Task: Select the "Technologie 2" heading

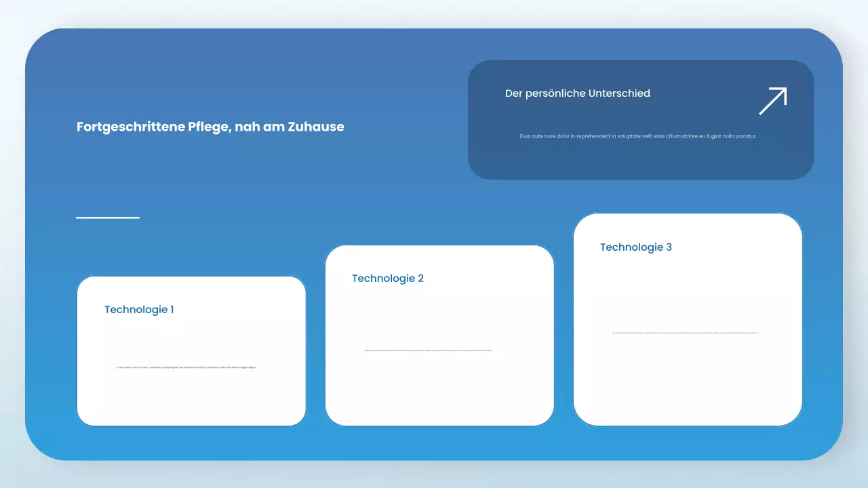Action: (x=387, y=279)
